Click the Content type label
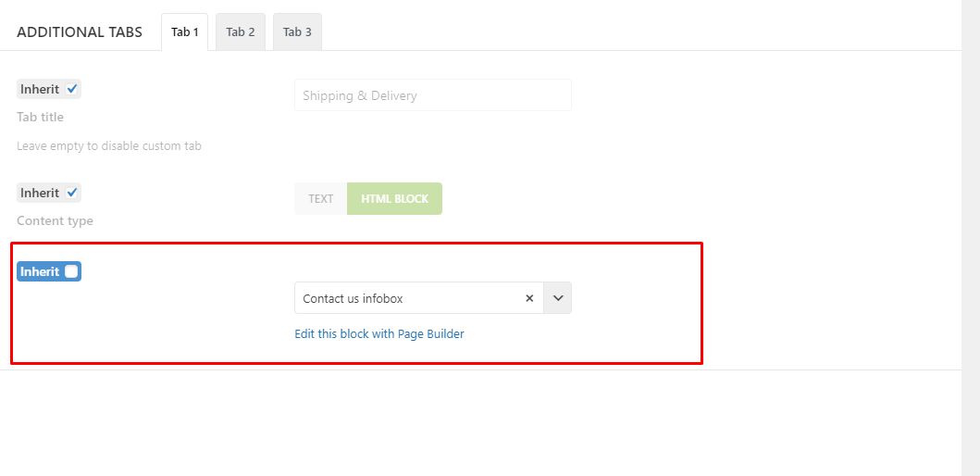Image resolution: width=980 pixels, height=476 pixels. tap(55, 220)
